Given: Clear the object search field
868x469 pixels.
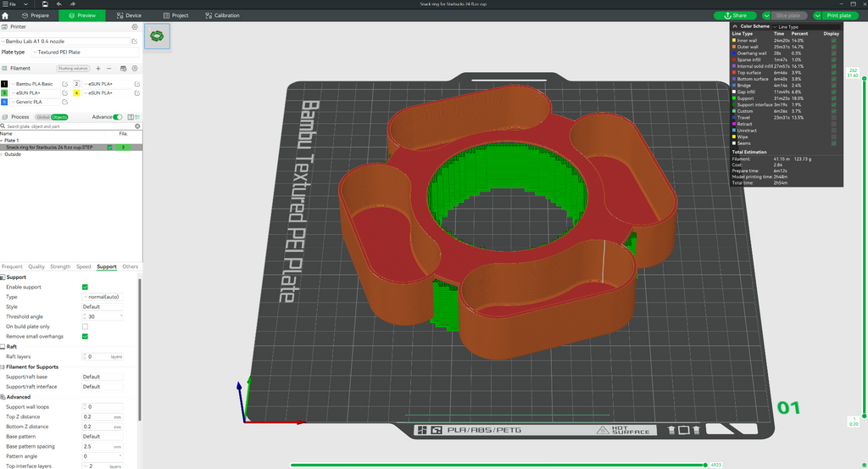Looking at the screenshot, I should click(x=137, y=126).
